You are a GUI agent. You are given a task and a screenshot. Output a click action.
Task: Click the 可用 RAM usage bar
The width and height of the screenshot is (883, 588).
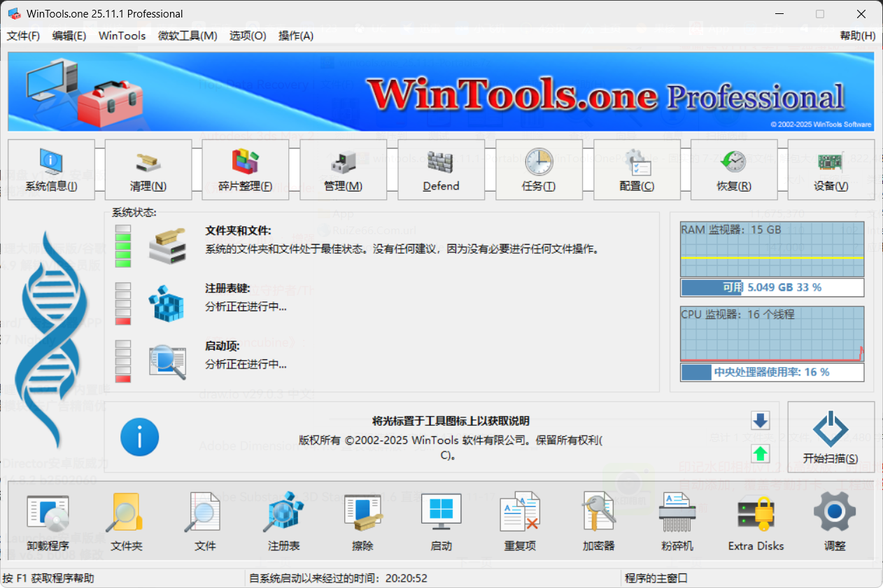pyautogui.click(x=772, y=287)
